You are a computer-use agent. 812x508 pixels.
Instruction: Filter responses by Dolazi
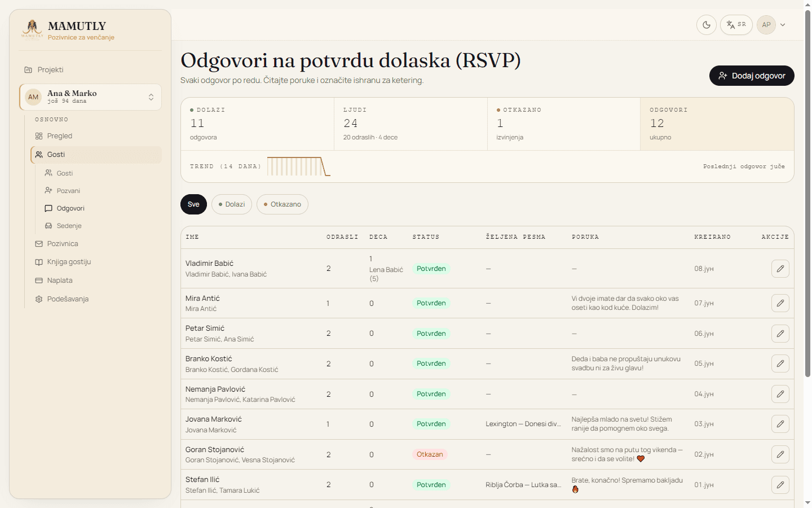coord(232,204)
